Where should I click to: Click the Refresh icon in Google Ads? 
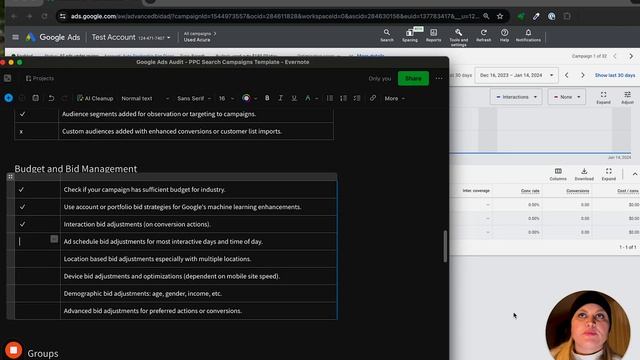(x=484, y=36)
